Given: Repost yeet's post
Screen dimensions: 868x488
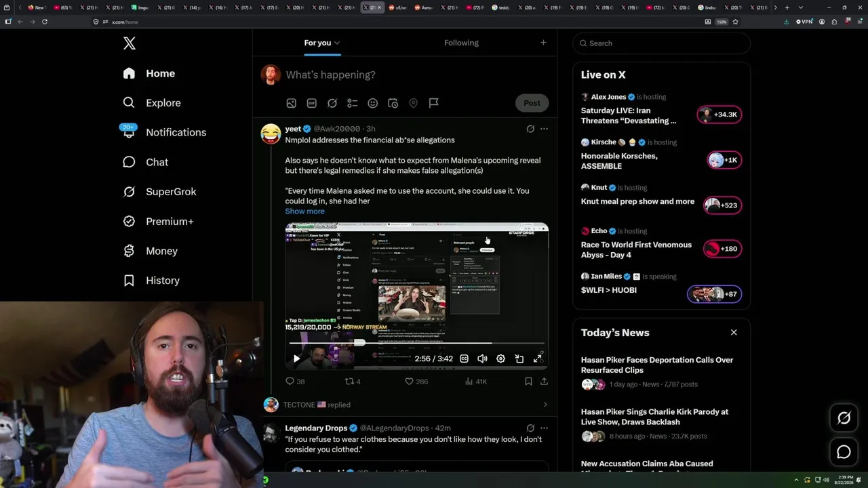Looking at the screenshot, I should click(353, 382).
